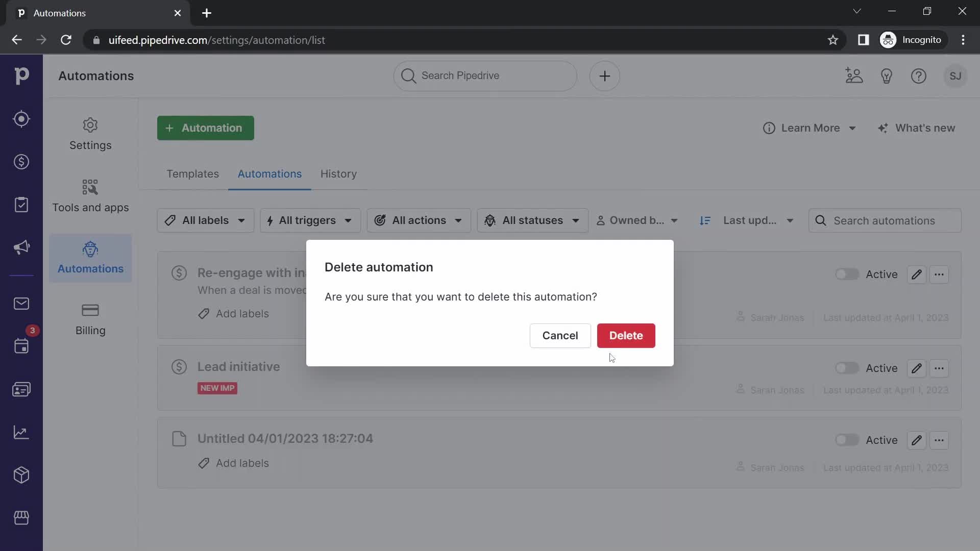Open Deals dollar icon in sidebar
Screen dimensions: 980x551
pos(21,162)
